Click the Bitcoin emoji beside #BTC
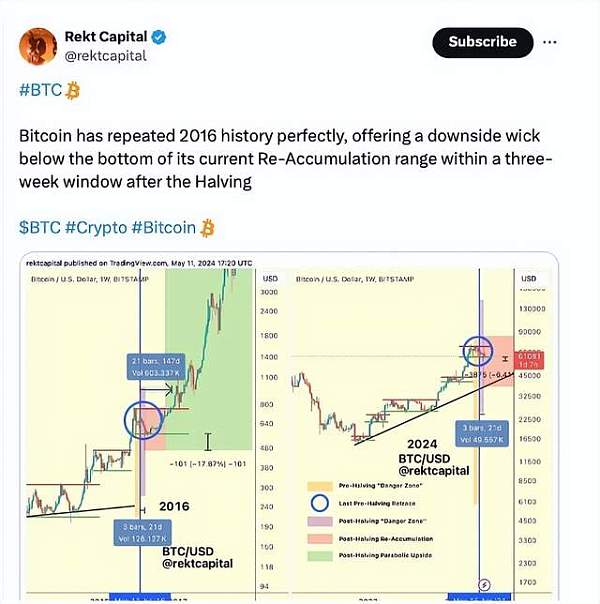Image resolution: width=600 pixels, height=604 pixels. pos(71,91)
